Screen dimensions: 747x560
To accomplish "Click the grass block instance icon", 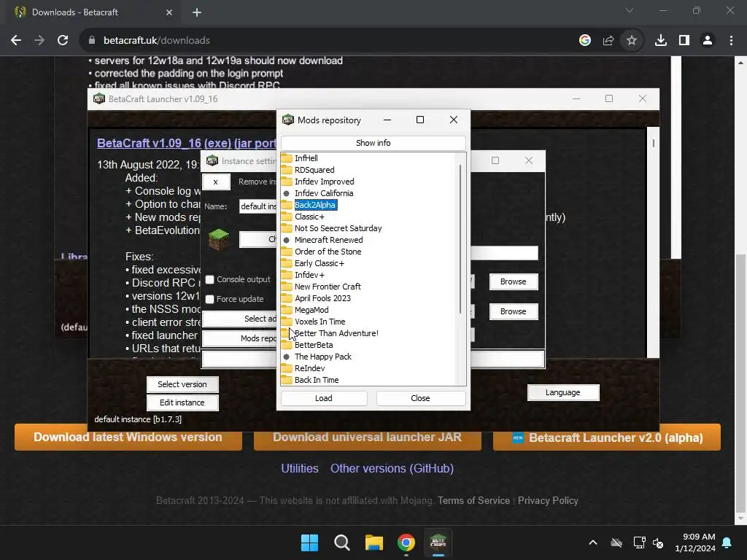I will point(219,239).
